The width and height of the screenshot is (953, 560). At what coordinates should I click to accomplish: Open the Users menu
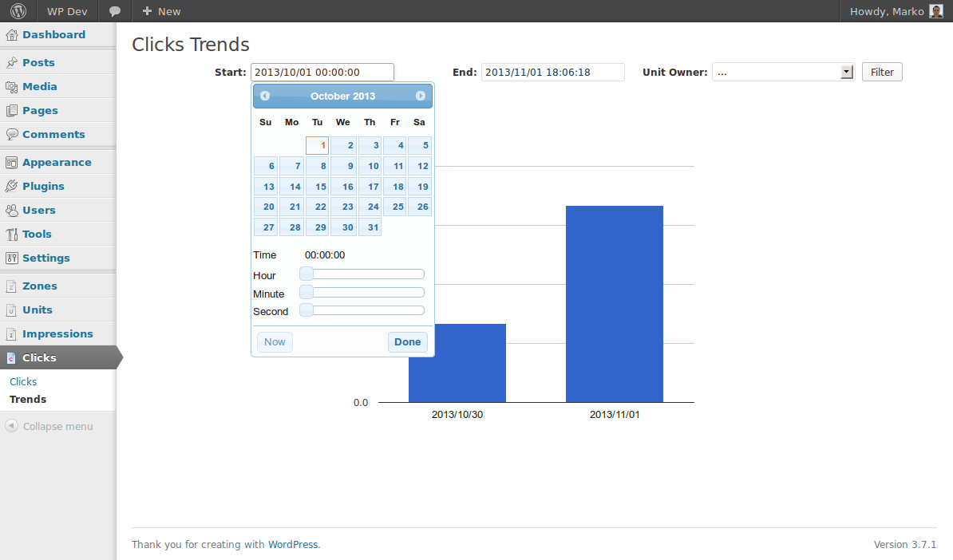coord(39,210)
